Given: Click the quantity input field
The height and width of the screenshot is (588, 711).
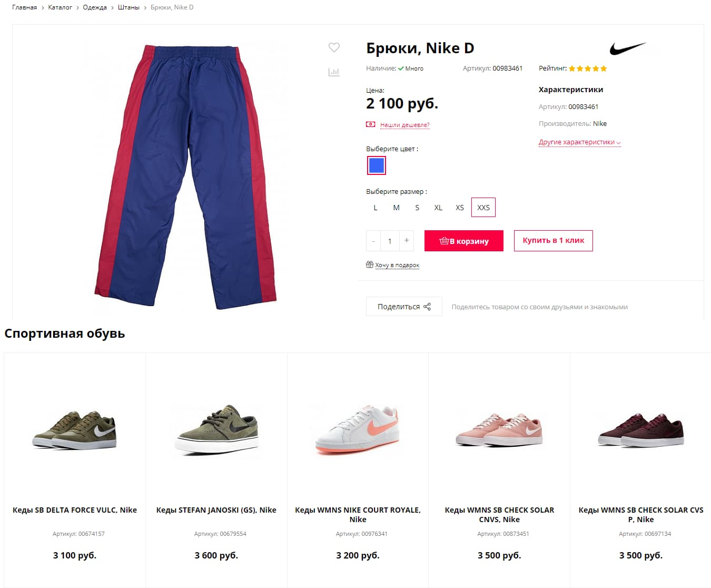Looking at the screenshot, I should pyautogui.click(x=390, y=241).
